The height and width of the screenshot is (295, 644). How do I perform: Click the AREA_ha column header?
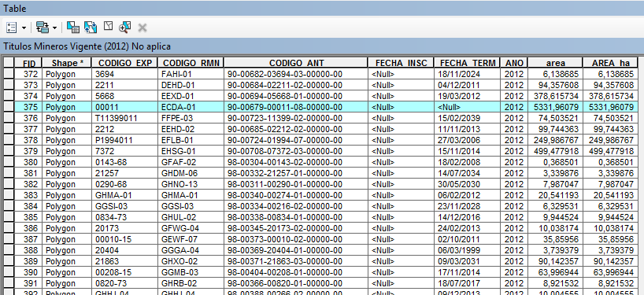[x=610, y=63]
